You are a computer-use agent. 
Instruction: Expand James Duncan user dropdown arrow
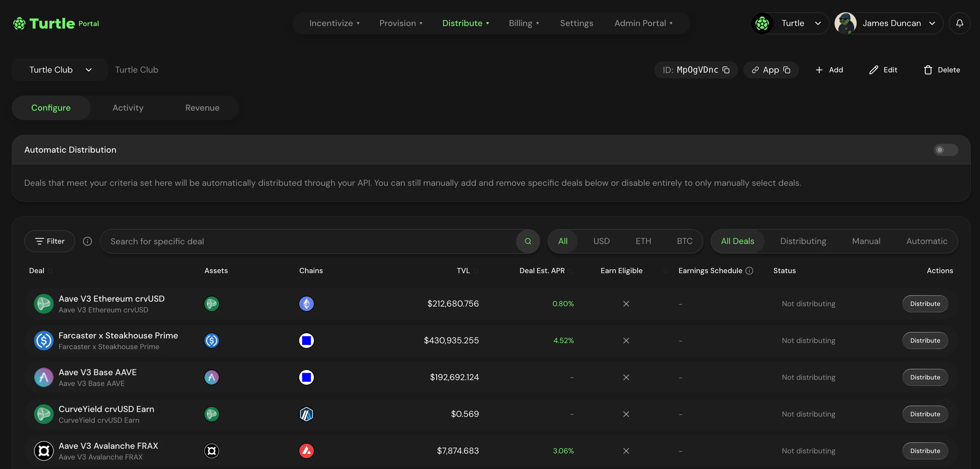932,23
